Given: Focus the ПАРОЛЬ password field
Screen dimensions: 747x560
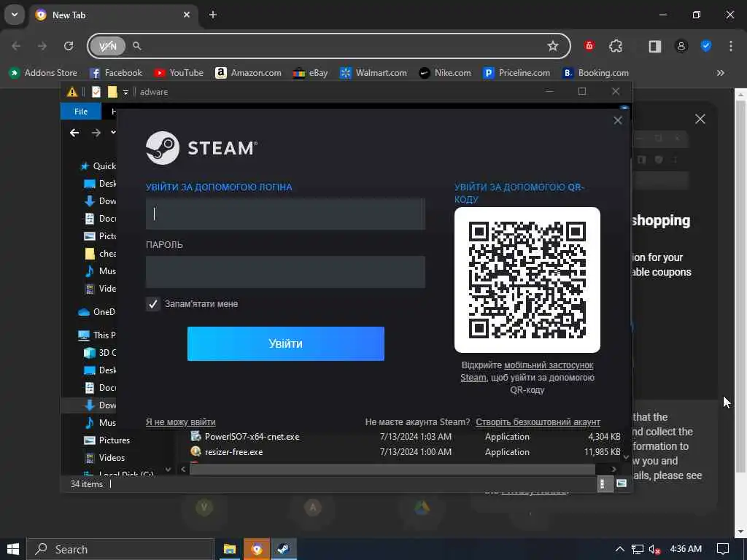Looking at the screenshot, I should pyautogui.click(x=285, y=272).
